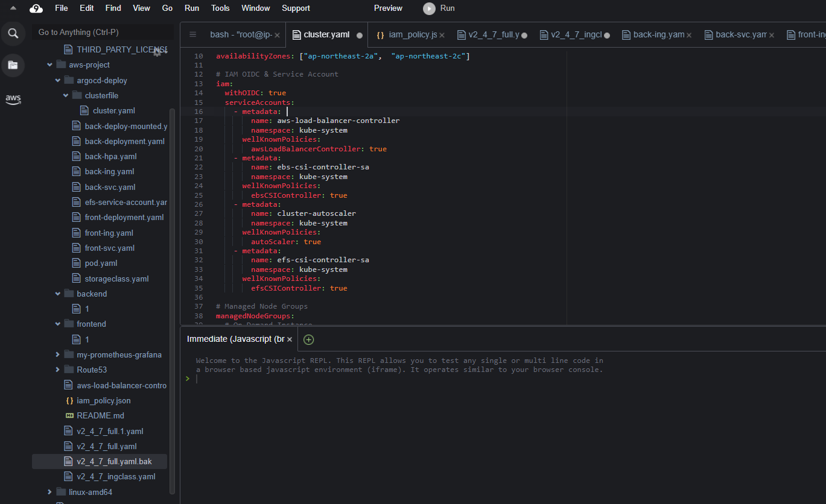Collapse the argocd-deploy folder

pos(58,80)
